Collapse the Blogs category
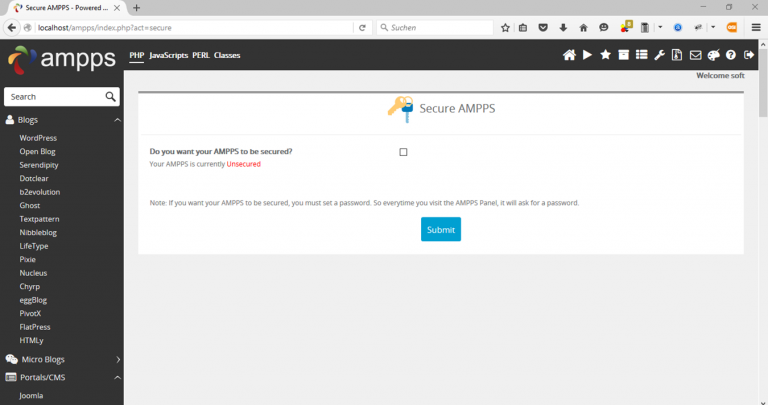The width and height of the screenshot is (768, 405). point(117,120)
